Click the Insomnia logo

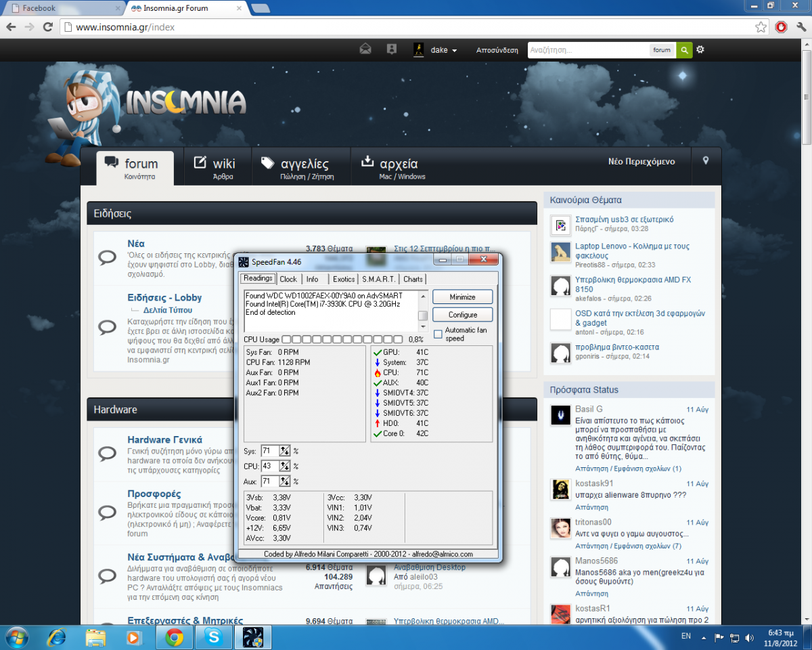[185, 103]
